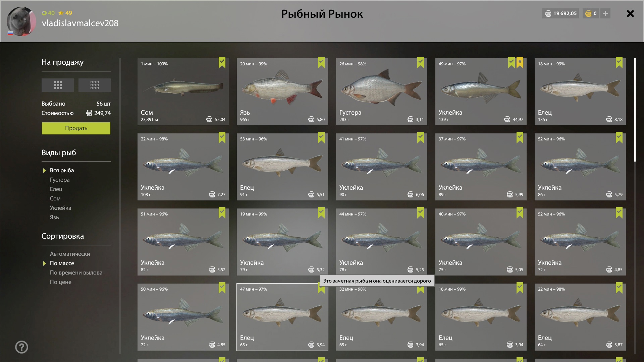Open the player avatar picture

[21, 21]
